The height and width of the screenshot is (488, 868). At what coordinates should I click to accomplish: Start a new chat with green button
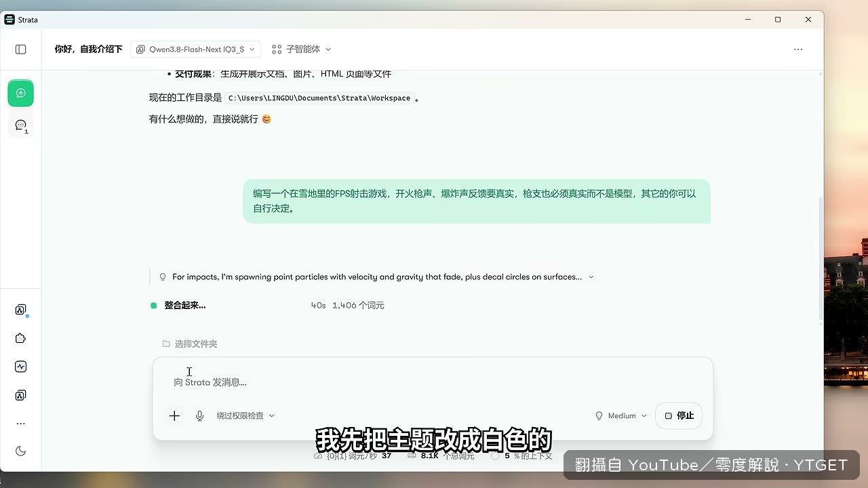21,93
